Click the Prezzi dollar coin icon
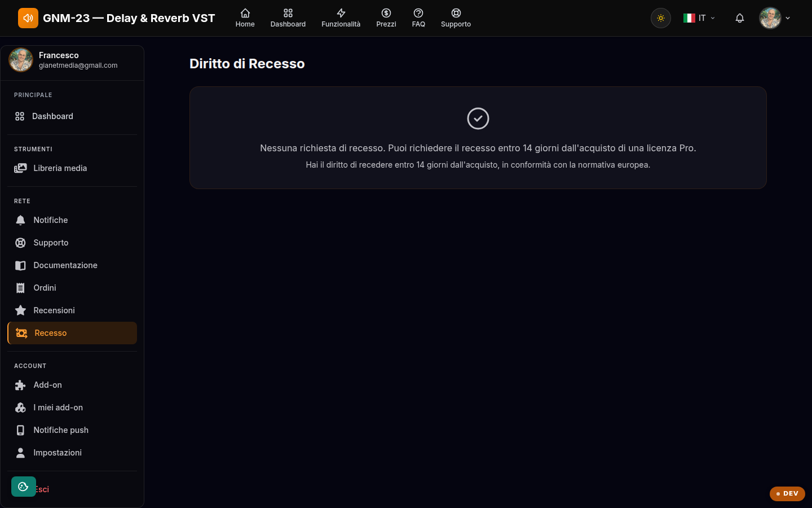This screenshot has height=508, width=812. 386,13
